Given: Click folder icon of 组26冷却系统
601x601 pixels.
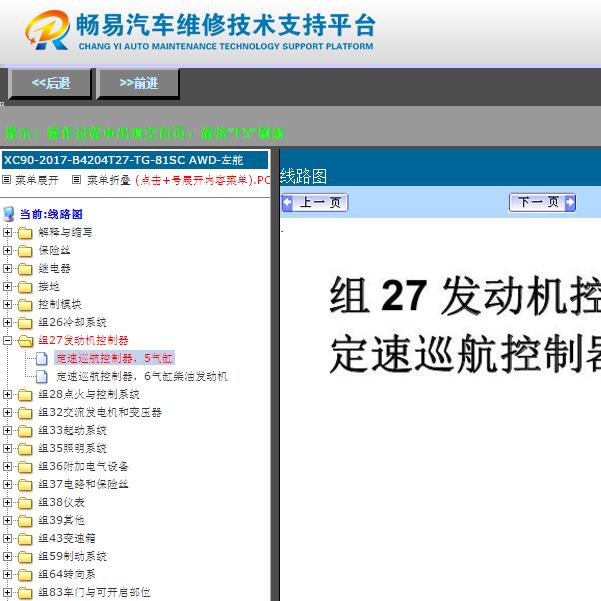Looking at the screenshot, I should (25, 323).
